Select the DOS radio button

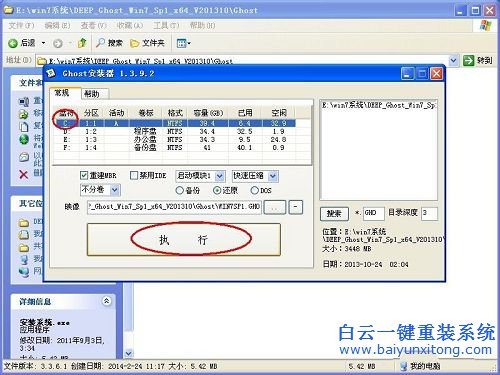pos(255,190)
